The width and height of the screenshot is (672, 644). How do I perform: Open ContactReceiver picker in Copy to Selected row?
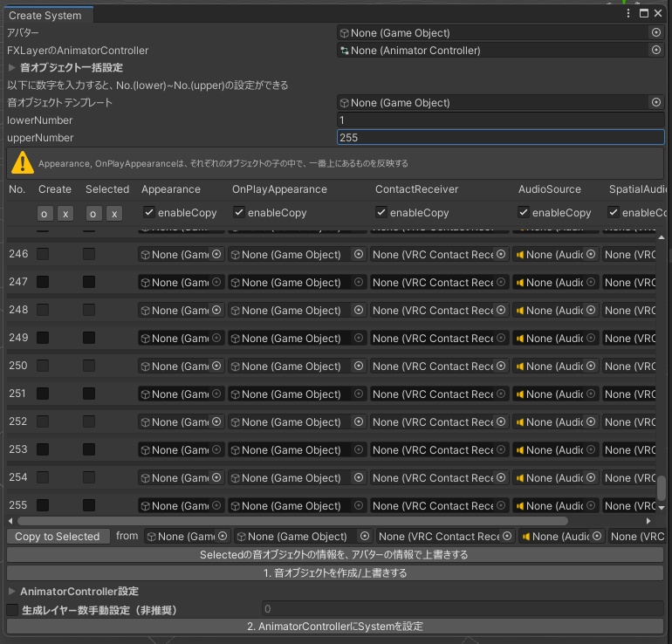pyautogui.click(x=507, y=536)
